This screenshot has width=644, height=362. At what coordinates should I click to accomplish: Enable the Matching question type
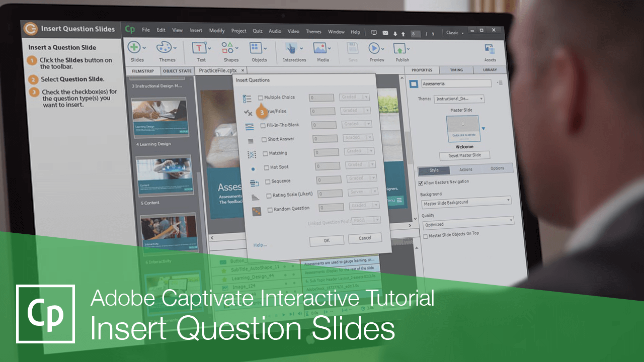tap(266, 153)
